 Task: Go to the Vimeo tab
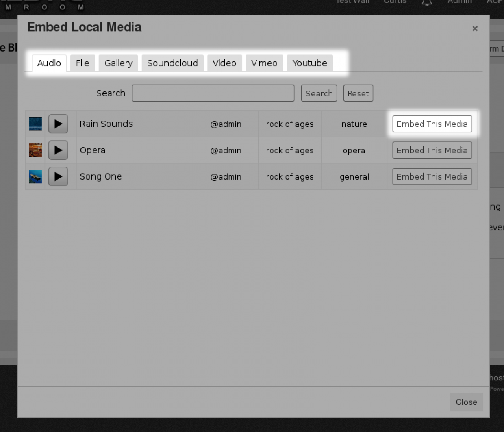[x=264, y=63]
